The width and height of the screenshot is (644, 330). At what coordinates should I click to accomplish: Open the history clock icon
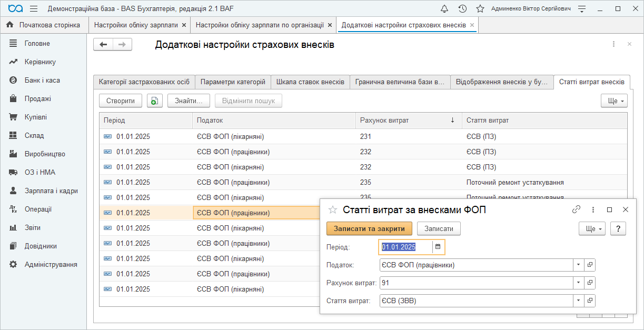click(462, 9)
